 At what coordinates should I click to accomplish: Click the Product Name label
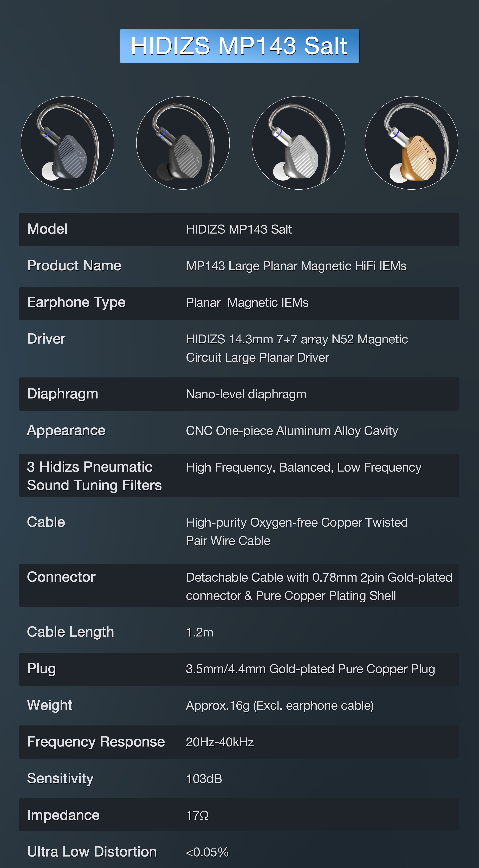tap(74, 266)
